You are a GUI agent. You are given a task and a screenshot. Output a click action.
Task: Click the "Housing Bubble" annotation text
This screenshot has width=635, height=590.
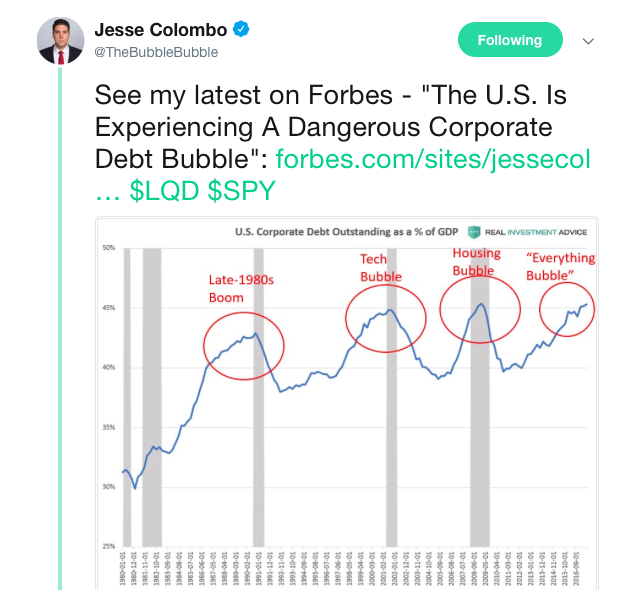click(476, 262)
